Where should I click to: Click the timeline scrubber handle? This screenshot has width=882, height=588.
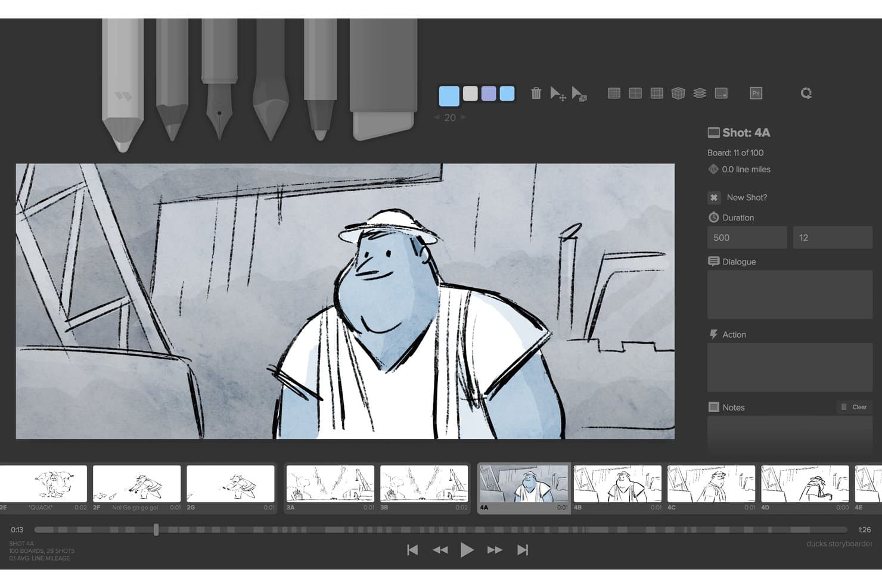156,530
